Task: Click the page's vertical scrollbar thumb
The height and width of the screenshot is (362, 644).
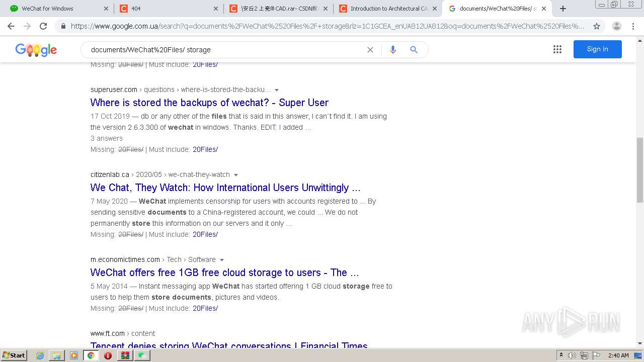Action: [639, 170]
